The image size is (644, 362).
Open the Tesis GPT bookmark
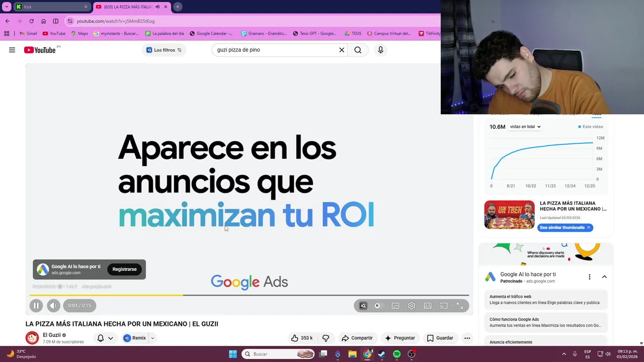point(315,34)
